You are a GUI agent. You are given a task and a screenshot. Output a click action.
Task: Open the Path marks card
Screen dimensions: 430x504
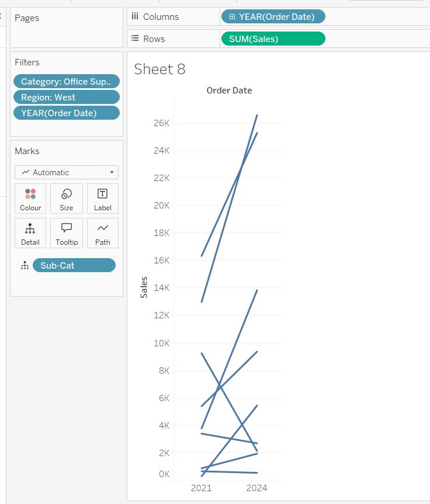103,233
